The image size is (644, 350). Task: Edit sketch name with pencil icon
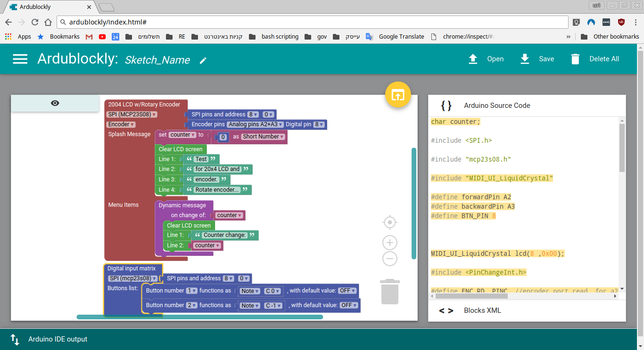click(203, 60)
